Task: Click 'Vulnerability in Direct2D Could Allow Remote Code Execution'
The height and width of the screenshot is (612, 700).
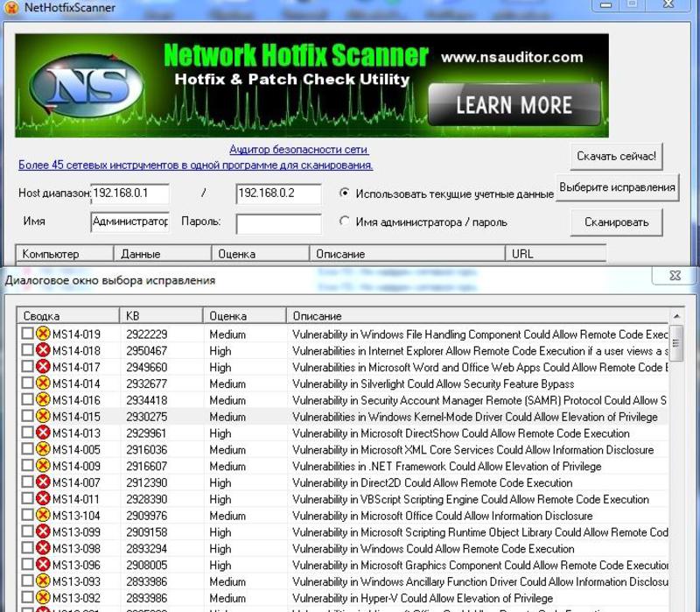Action: pos(432,482)
